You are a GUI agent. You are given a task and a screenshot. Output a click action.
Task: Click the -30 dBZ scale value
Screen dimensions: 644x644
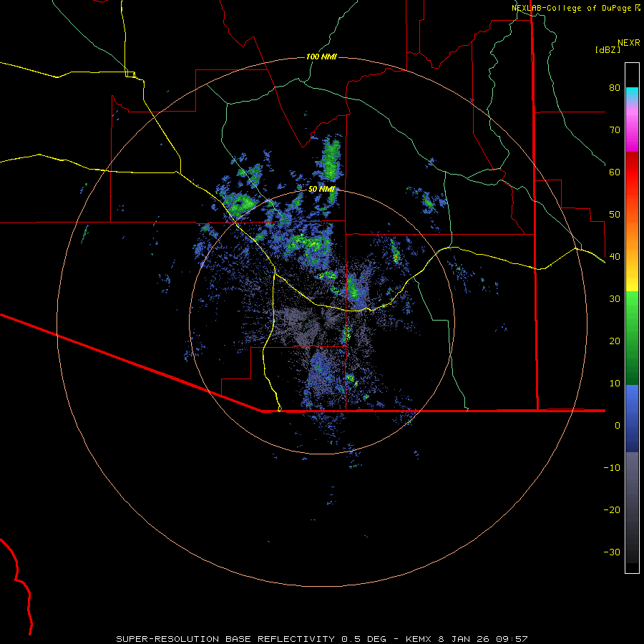coord(612,552)
